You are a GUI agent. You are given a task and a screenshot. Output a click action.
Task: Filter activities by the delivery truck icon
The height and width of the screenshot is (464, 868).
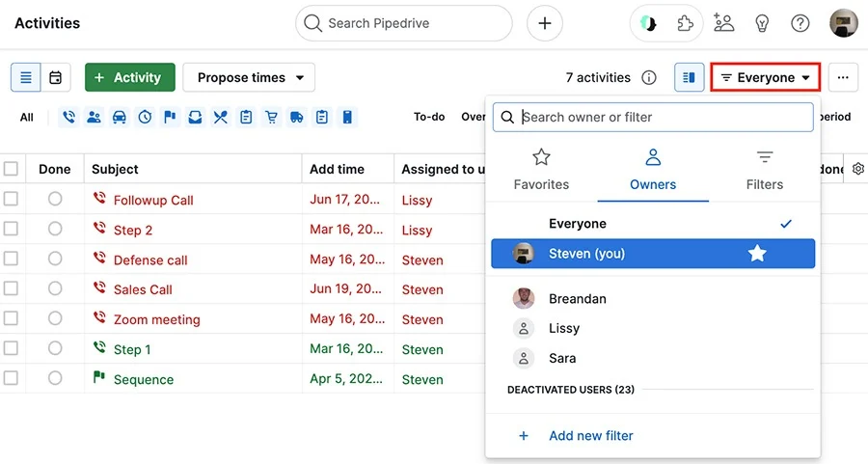click(297, 117)
